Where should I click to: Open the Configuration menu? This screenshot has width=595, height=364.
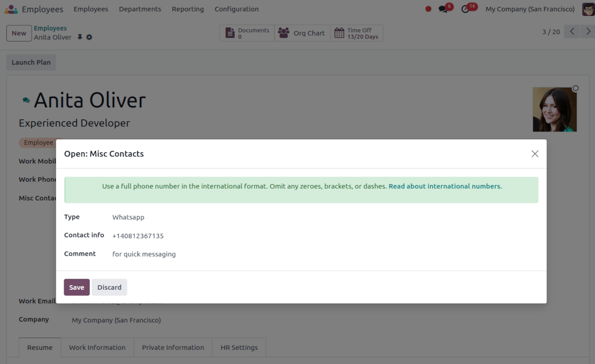pyautogui.click(x=236, y=9)
